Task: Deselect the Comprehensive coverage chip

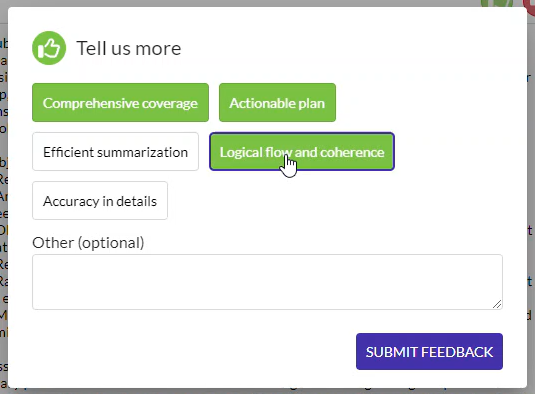Action: pos(120,102)
